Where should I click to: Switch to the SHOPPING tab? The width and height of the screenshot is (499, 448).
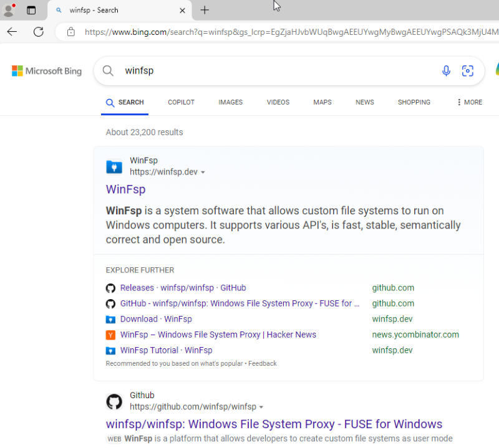point(414,102)
